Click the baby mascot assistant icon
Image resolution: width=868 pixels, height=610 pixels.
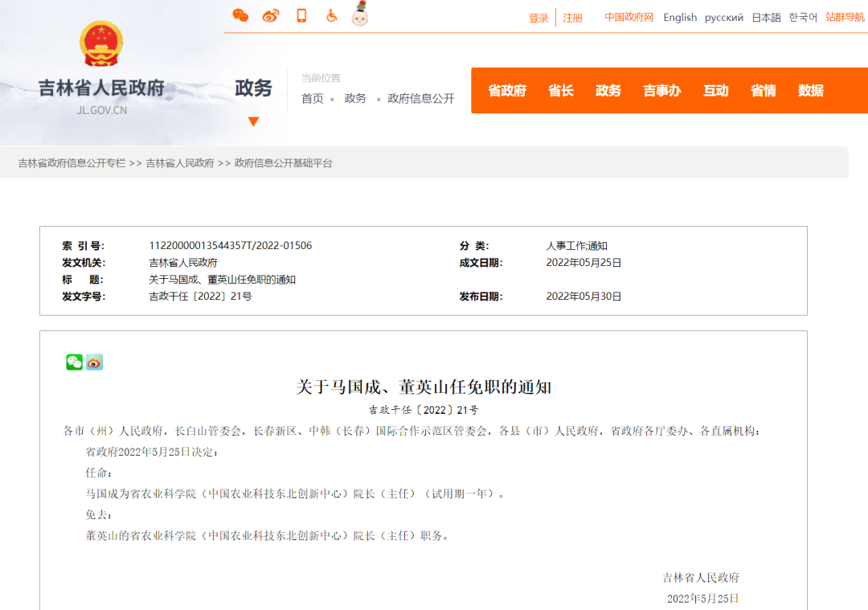(360, 14)
